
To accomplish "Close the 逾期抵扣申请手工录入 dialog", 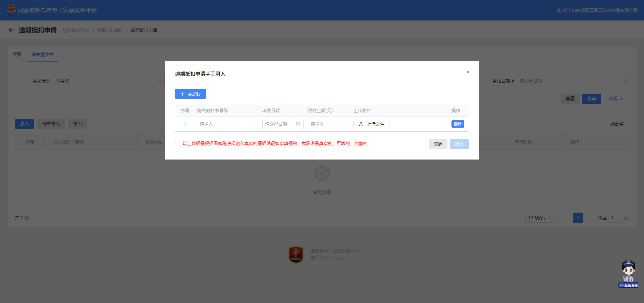I will (468, 72).
